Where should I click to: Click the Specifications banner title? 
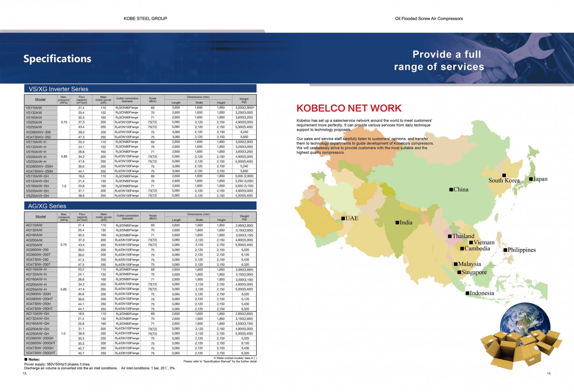[57, 59]
